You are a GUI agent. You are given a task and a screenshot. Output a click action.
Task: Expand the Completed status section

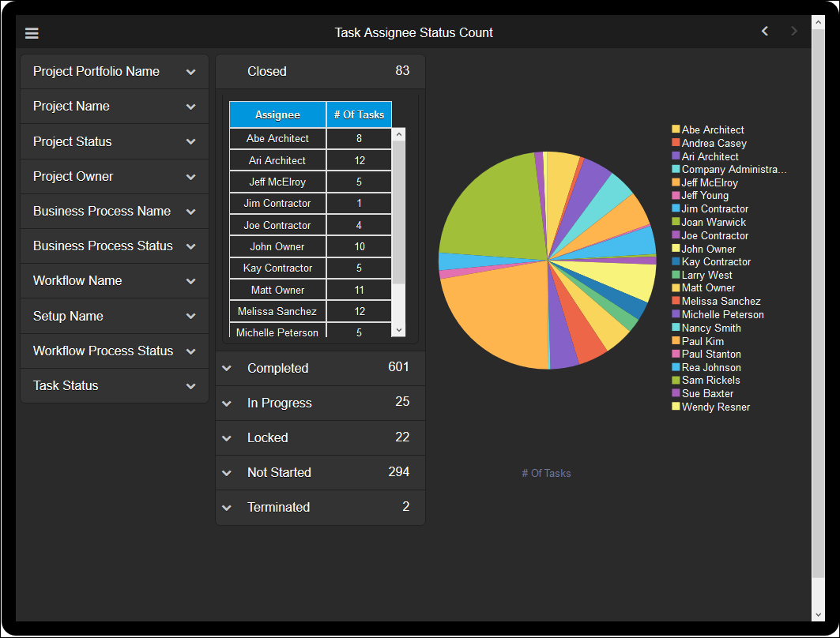[x=320, y=368]
